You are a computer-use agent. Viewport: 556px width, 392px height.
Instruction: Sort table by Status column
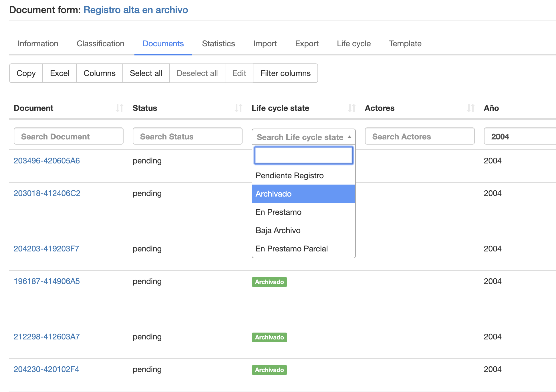click(238, 108)
